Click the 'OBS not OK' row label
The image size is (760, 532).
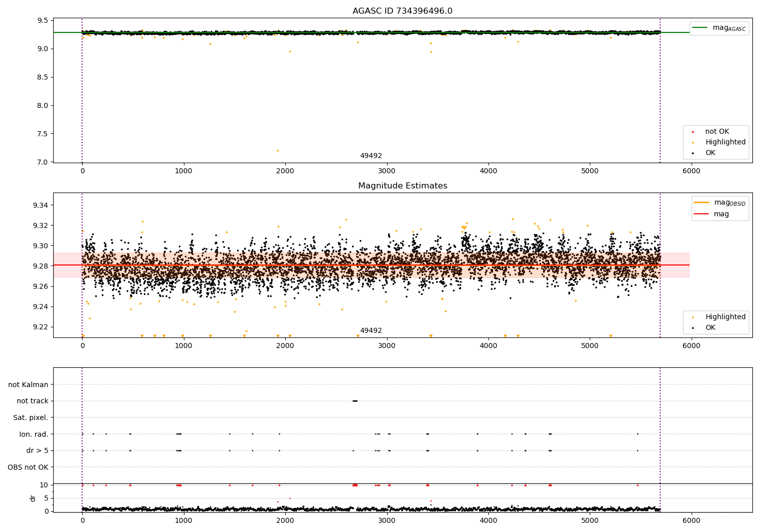coord(28,467)
